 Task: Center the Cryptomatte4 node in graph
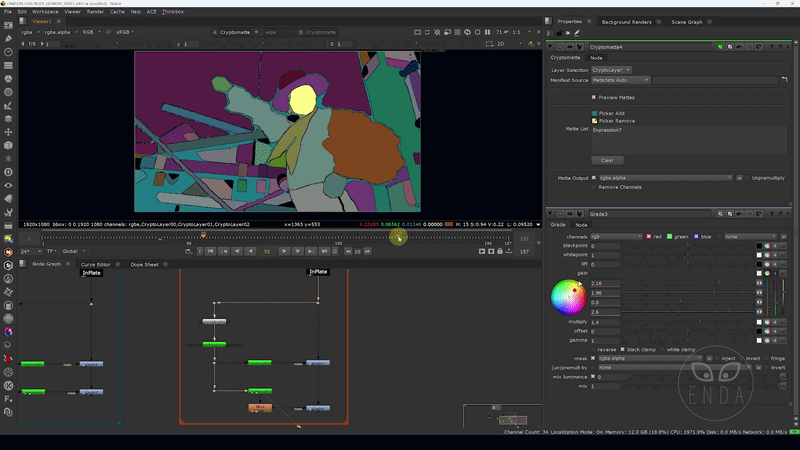pos(560,47)
